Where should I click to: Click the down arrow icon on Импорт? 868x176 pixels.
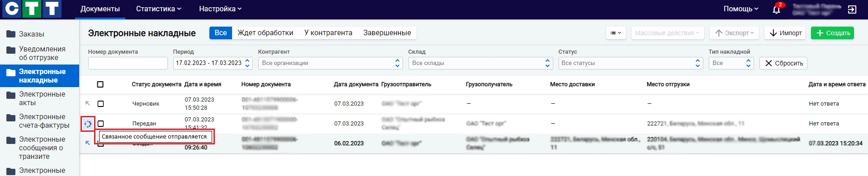[773, 33]
